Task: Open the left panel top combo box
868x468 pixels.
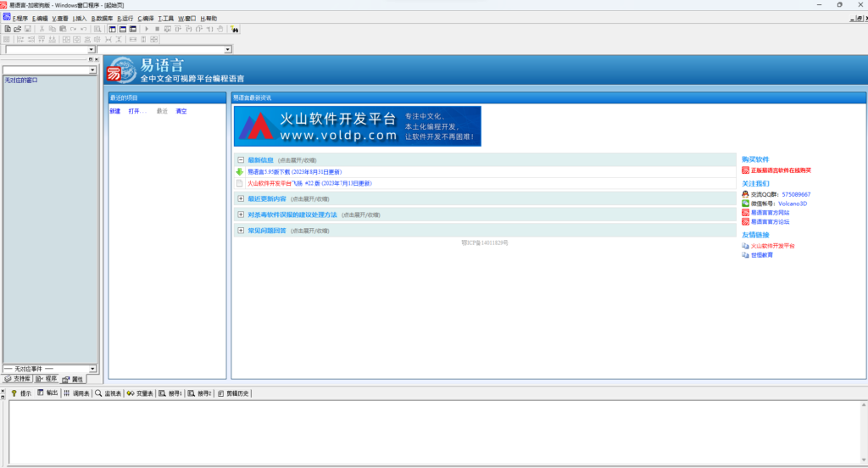Action: pyautogui.click(x=92, y=70)
